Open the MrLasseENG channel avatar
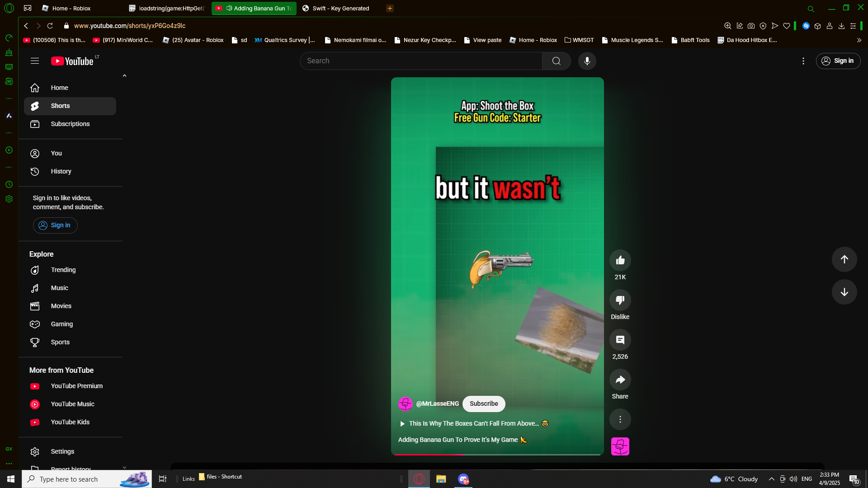868x488 pixels. click(x=406, y=404)
